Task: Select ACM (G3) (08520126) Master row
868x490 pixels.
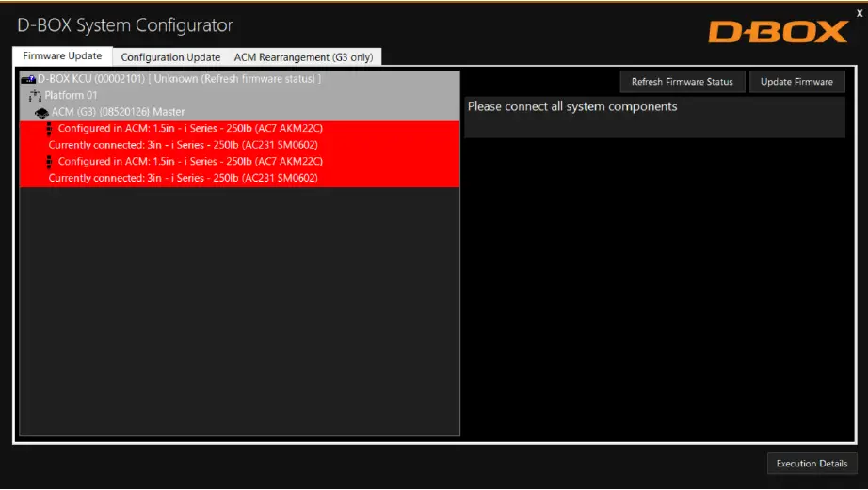Action: 240,112
